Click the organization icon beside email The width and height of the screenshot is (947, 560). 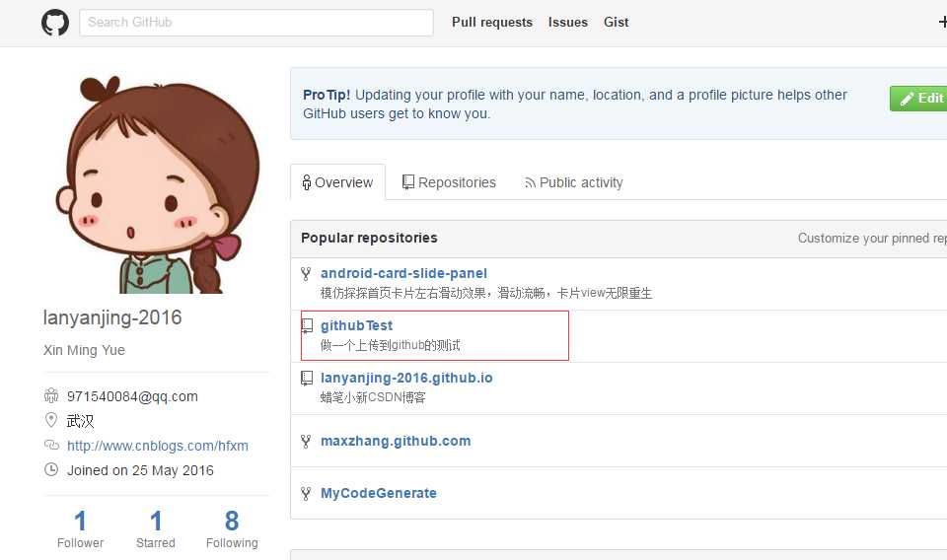[x=51, y=396]
